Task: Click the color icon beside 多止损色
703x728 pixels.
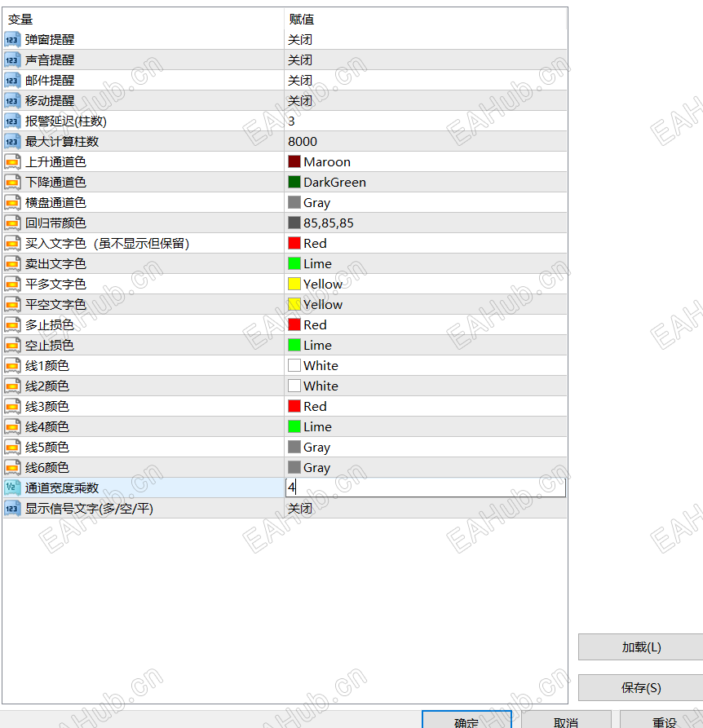Action: pos(12,325)
